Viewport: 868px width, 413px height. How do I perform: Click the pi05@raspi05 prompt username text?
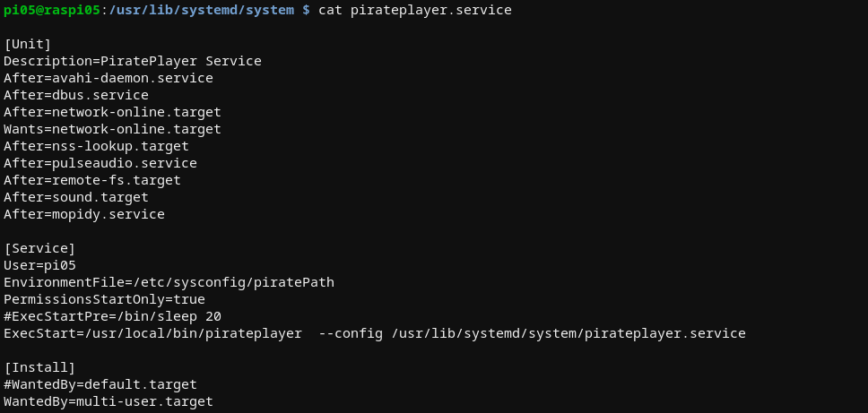[52, 10]
